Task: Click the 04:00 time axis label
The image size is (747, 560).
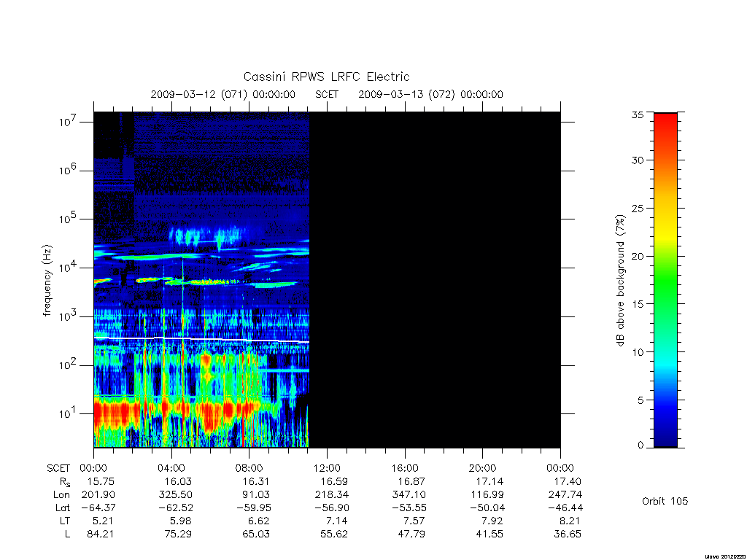Action: pos(171,468)
